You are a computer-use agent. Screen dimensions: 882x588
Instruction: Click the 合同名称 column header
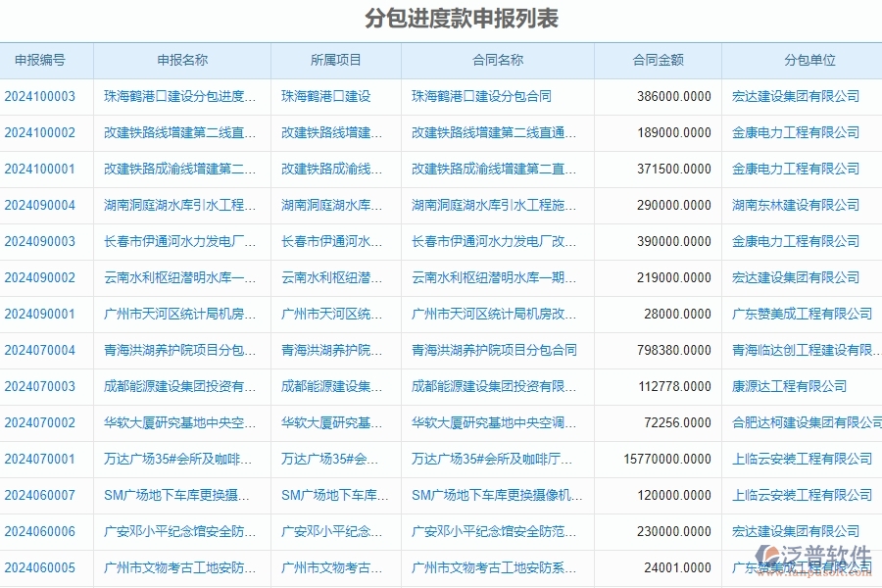pos(497,60)
